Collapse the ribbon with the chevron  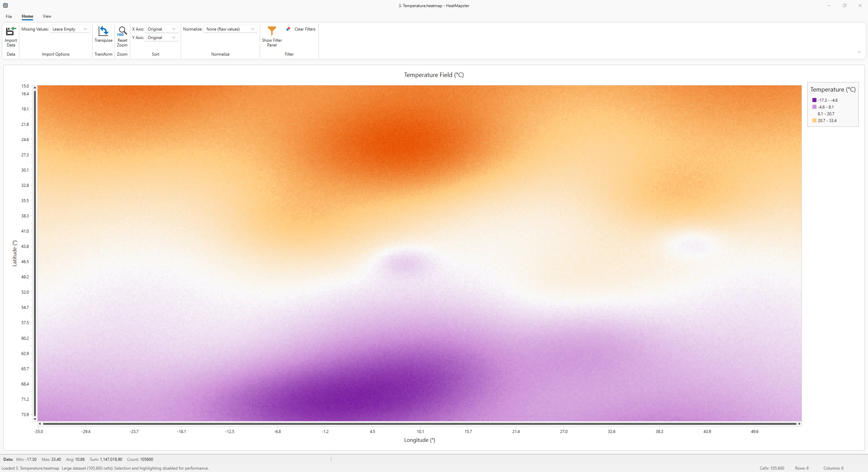(x=859, y=52)
